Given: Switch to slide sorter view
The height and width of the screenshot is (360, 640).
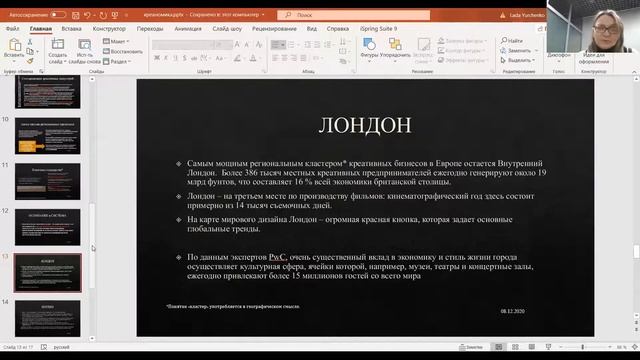Looking at the screenshot, I should pos(515,347).
